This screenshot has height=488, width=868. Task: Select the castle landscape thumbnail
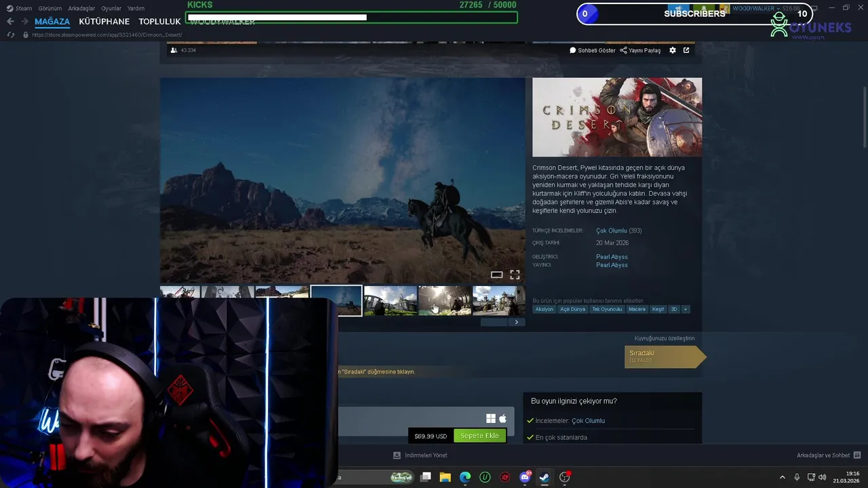click(x=391, y=300)
